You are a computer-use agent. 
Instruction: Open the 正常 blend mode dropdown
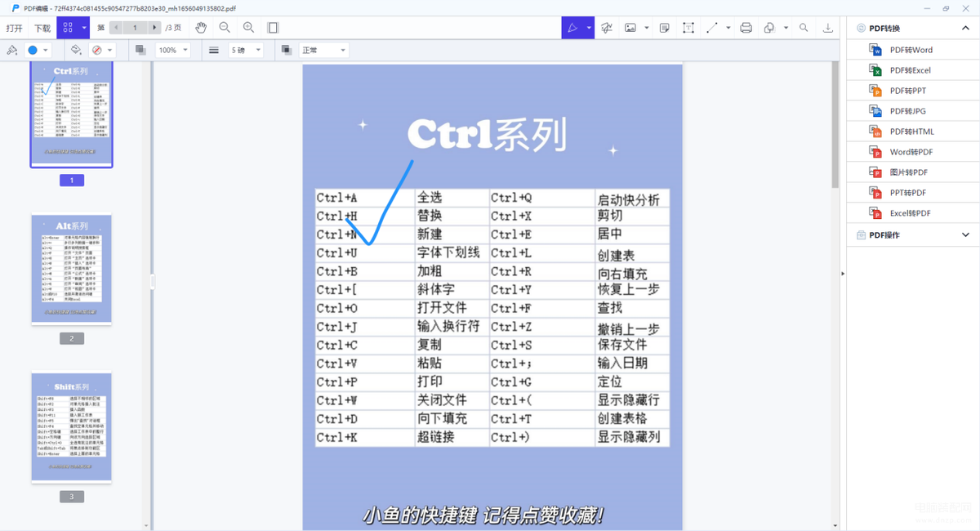click(x=323, y=50)
